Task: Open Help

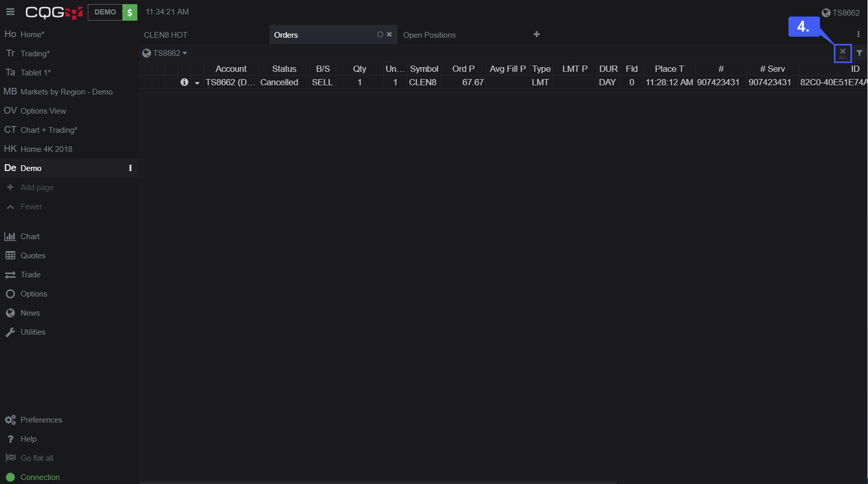Action: pyautogui.click(x=69, y=439)
